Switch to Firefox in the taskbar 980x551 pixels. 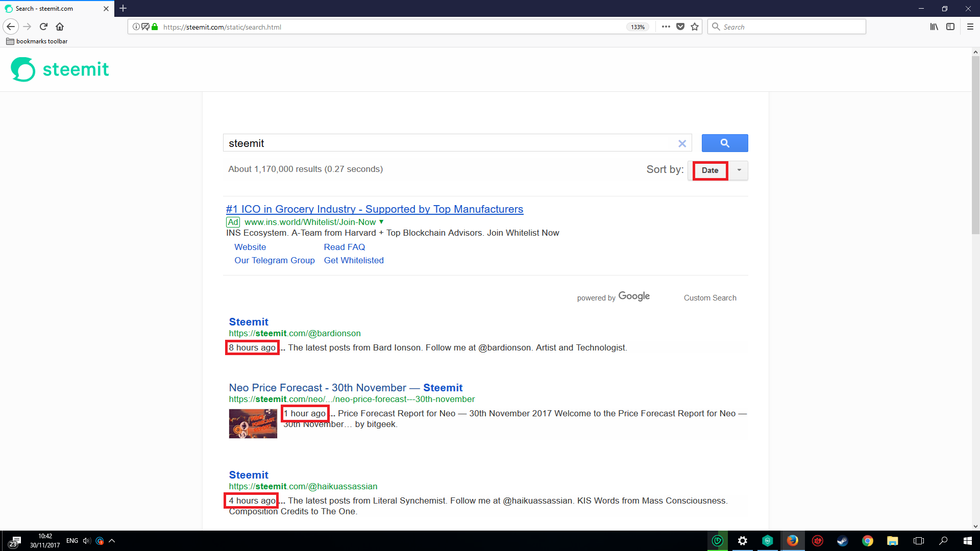pos(792,541)
